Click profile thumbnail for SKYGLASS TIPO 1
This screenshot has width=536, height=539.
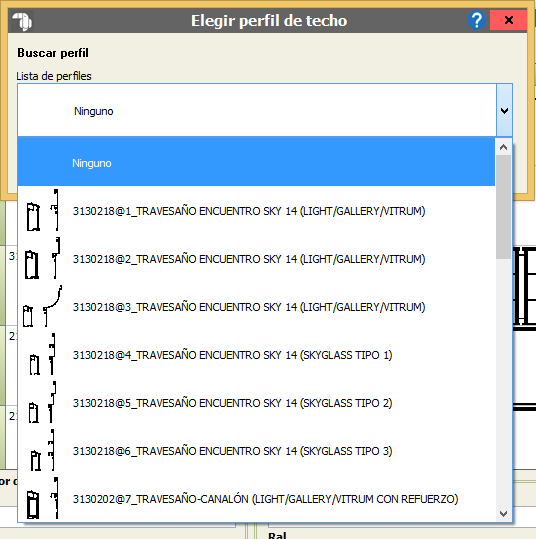coord(43,354)
